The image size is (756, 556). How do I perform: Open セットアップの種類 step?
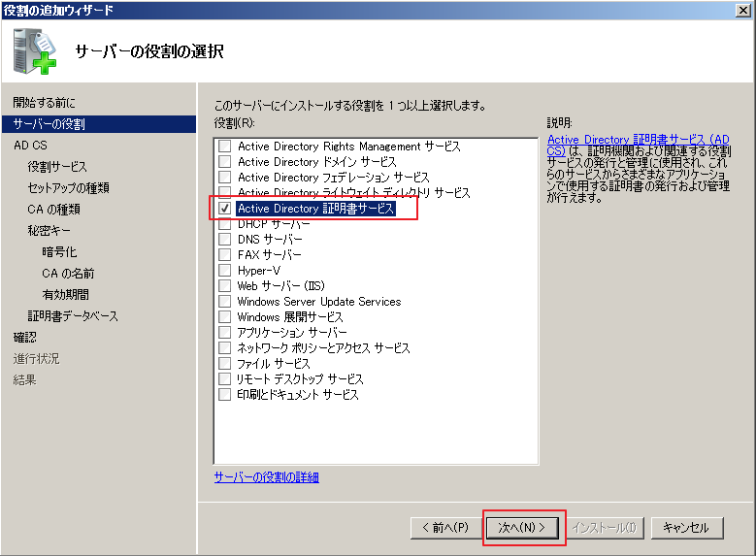[68, 188]
